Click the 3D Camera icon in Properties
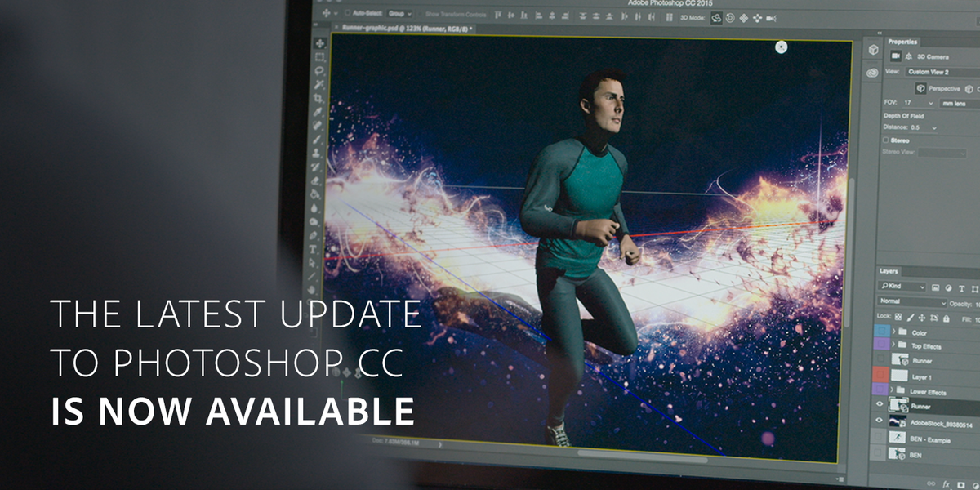The width and height of the screenshot is (980, 490). tap(896, 56)
